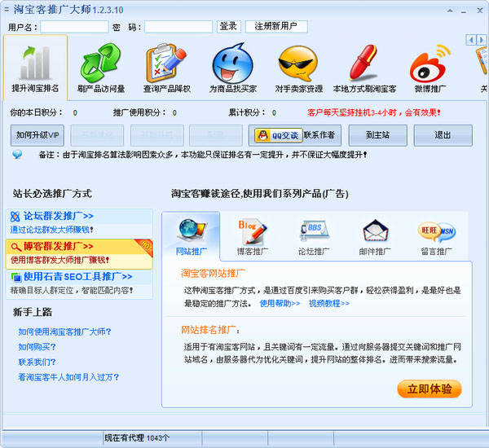
Task: Click the toolbar scroll-left arrow
Action: tap(471, 40)
